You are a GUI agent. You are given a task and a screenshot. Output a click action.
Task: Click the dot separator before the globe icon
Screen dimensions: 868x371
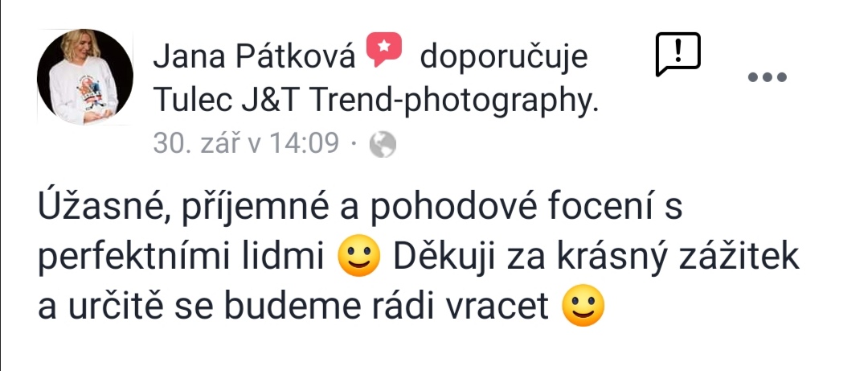(354, 145)
